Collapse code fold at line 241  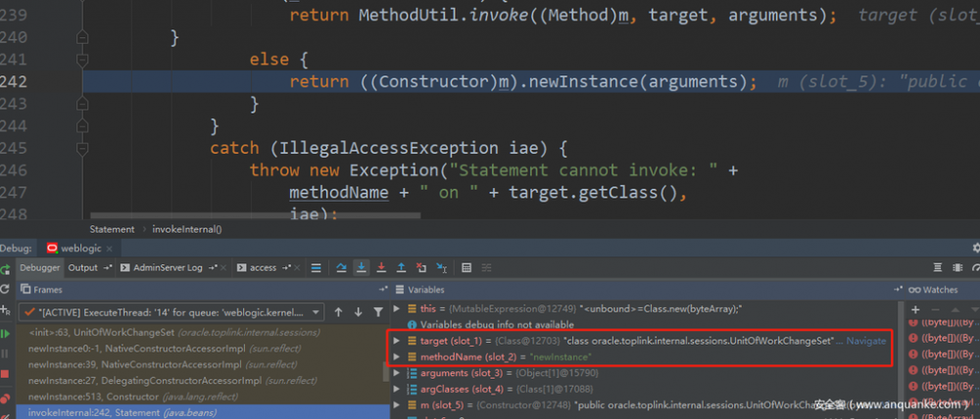pos(82,60)
